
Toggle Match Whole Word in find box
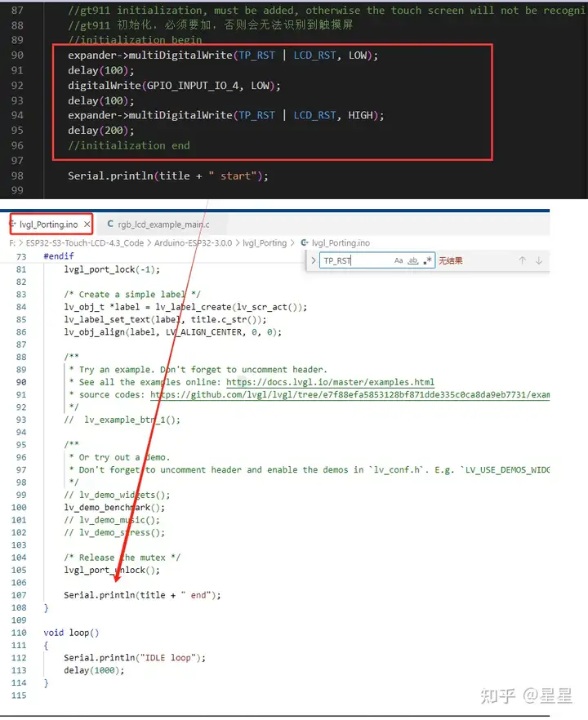pyautogui.click(x=413, y=260)
